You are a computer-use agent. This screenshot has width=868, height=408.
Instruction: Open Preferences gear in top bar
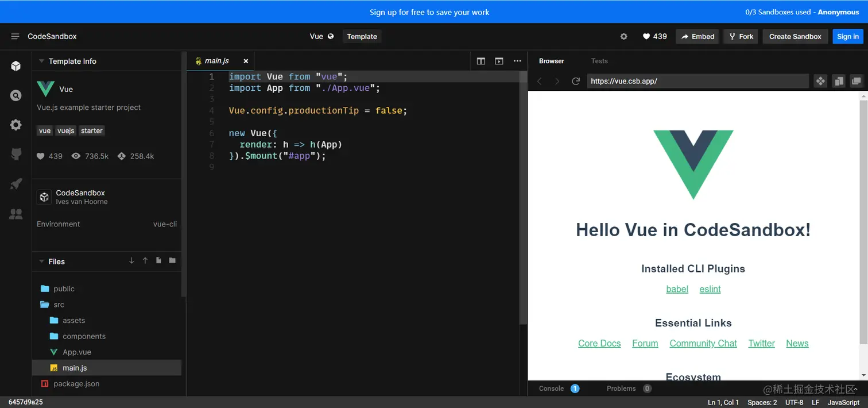tap(624, 36)
